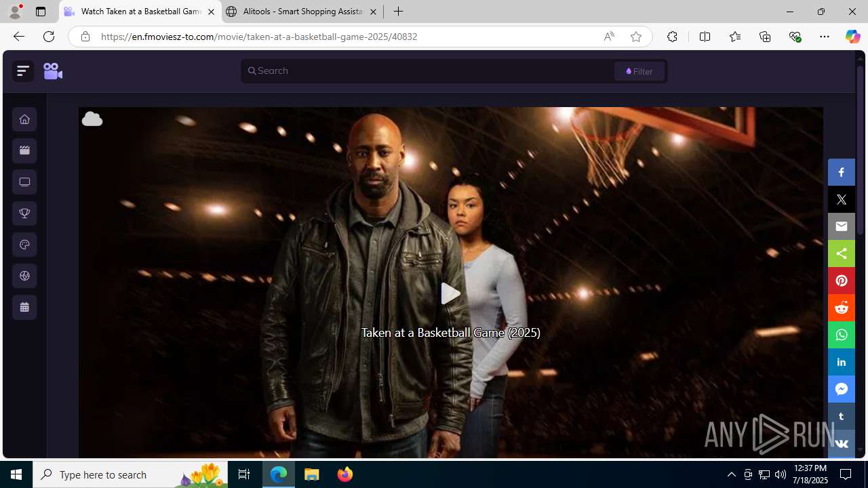
Task: Refresh the page
Action: [49, 37]
